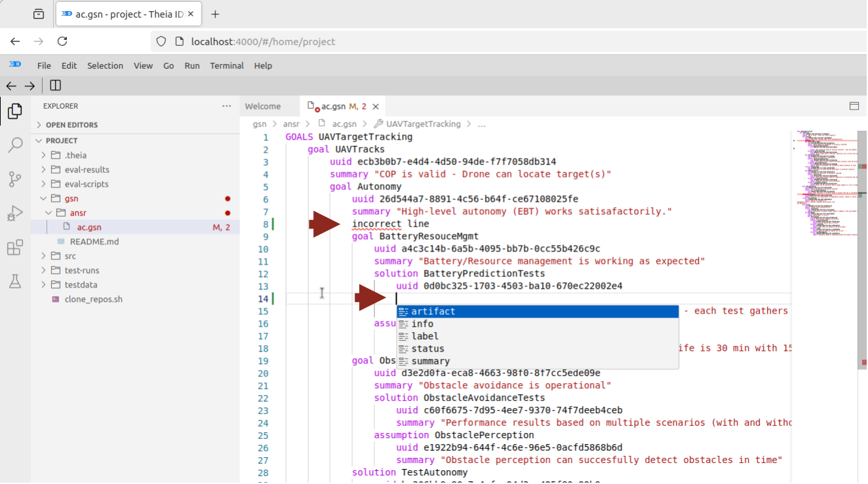Open the Selection menu
This screenshot has height=484, width=868.
(105, 65)
